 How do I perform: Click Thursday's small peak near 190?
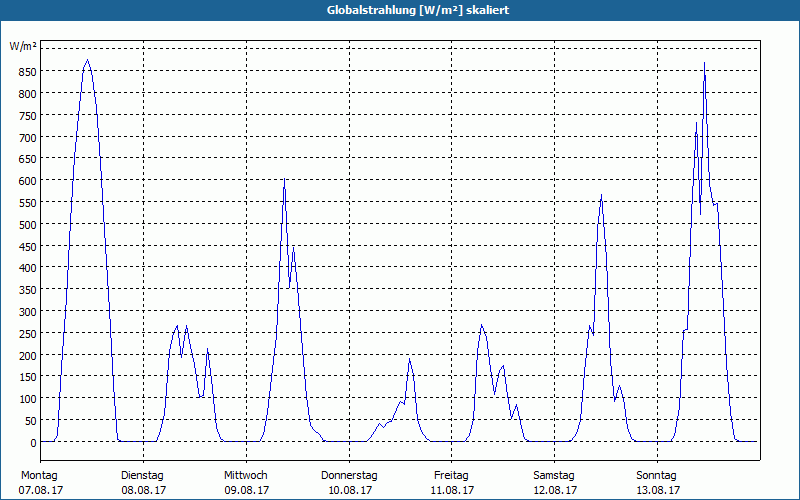410,359
